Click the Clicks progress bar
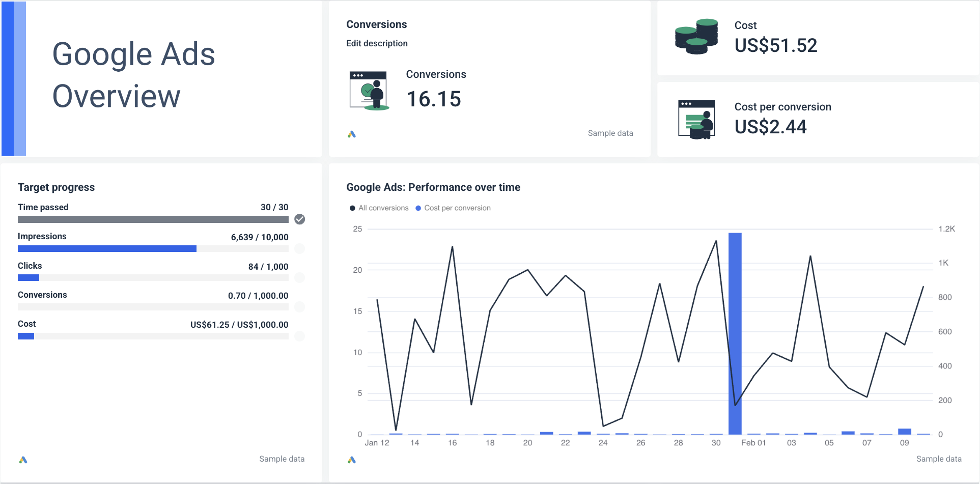980x484 pixels. tap(153, 278)
